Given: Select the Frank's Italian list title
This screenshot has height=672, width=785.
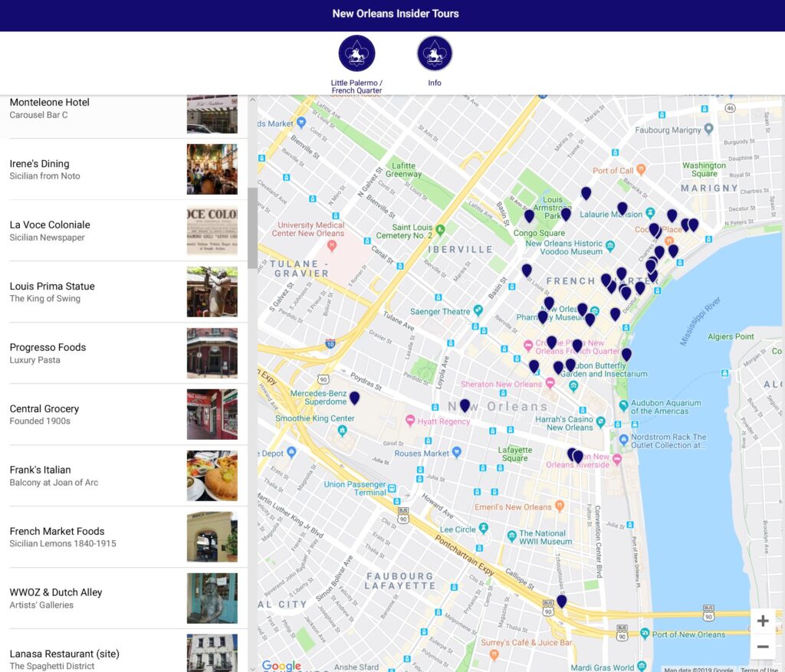Looking at the screenshot, I should click(x=40, y=470).
